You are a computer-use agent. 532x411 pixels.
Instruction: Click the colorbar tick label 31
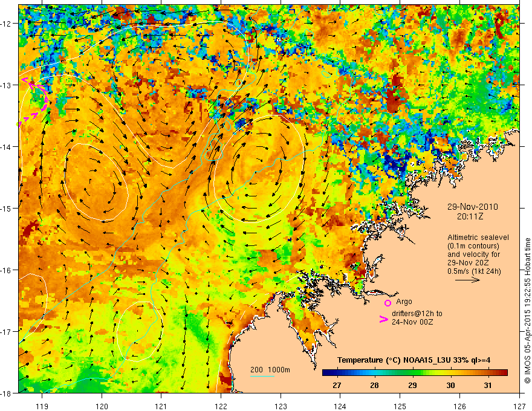(487, 386)
